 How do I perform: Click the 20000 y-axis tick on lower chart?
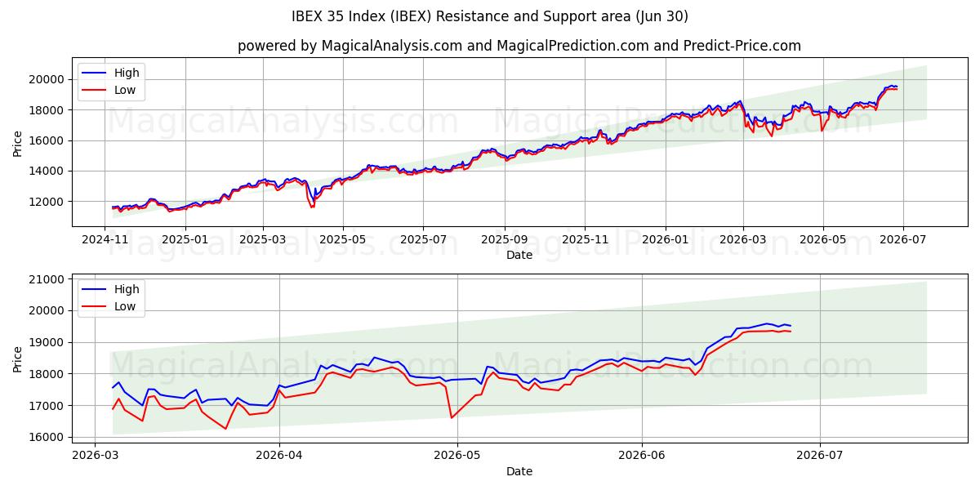click(x=48, y=311)
